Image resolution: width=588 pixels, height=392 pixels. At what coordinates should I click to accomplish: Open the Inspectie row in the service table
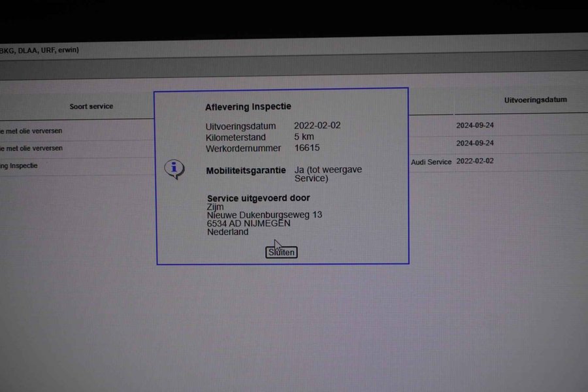[x=19, y=166]
